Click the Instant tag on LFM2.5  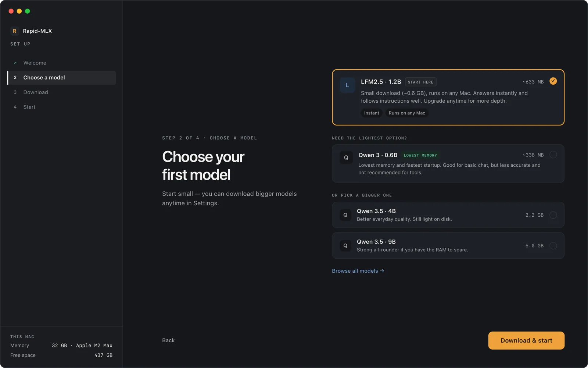tap(372, 113)
